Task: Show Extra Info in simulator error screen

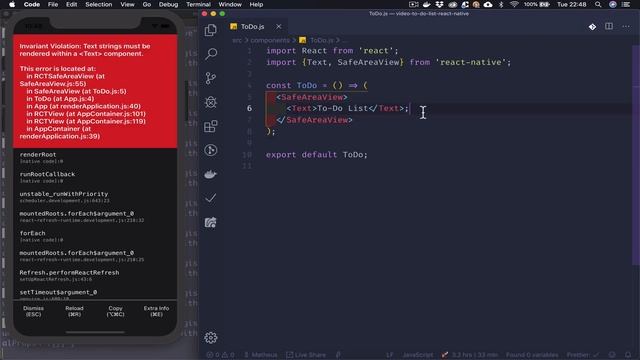Action: click(156, 311)
